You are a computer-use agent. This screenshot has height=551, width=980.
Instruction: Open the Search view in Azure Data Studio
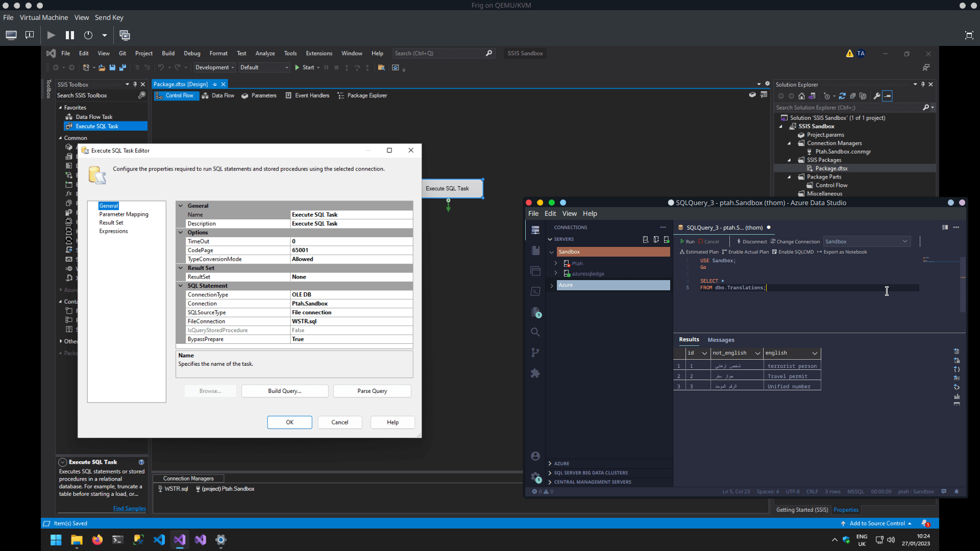click(535, 332)
